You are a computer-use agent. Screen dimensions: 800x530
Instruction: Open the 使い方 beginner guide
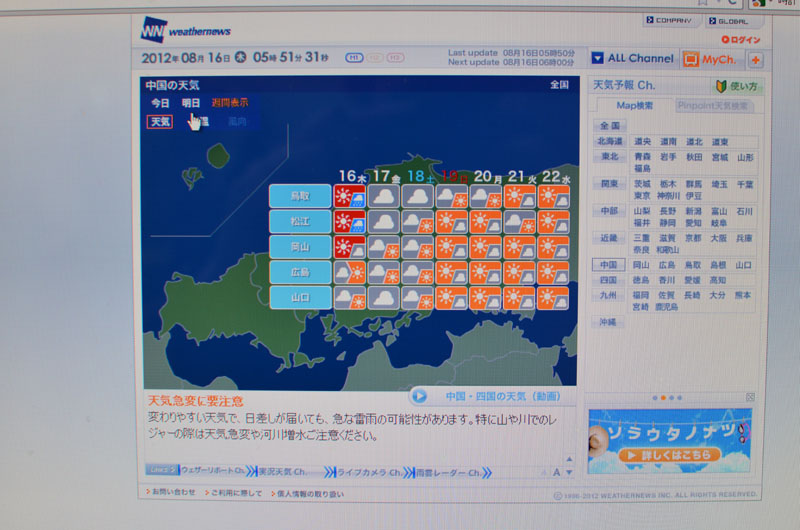coord(735,87)
